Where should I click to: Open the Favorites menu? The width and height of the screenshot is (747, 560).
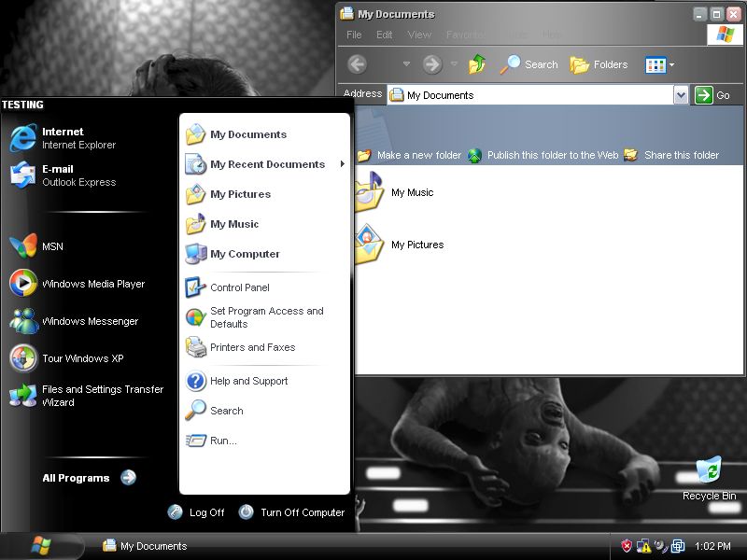pos(467,35)
